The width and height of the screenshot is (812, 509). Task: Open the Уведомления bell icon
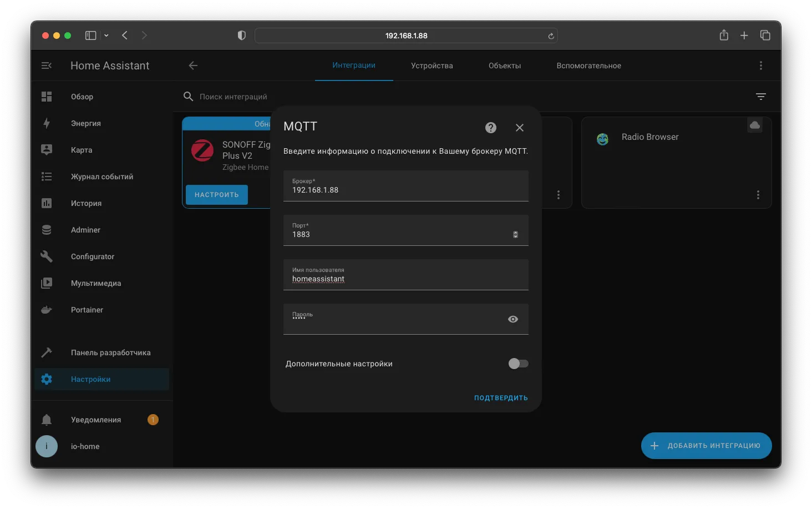coord(47,420)
